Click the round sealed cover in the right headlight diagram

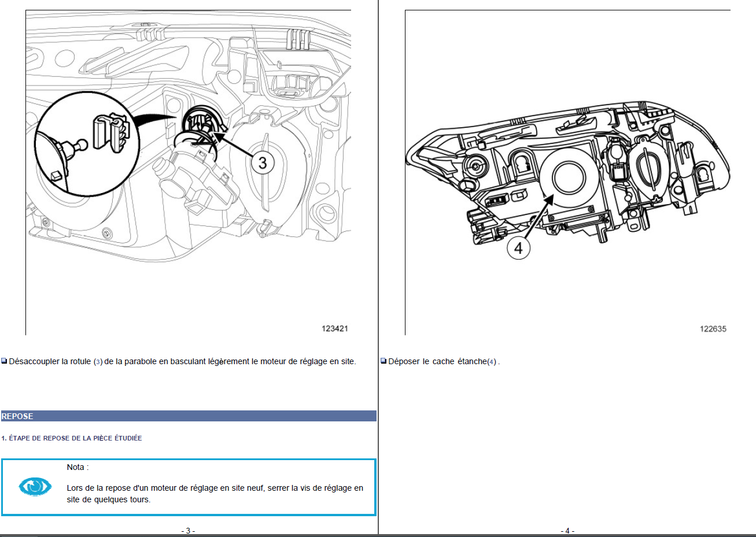pos(570,177)
